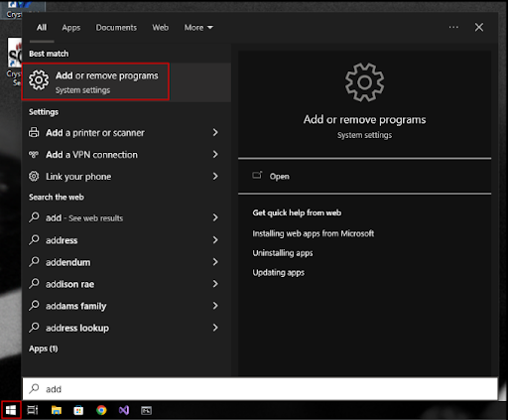Select 'add - See web results'
The height and width of the screenshot is (420, 508).
[84, 218]
